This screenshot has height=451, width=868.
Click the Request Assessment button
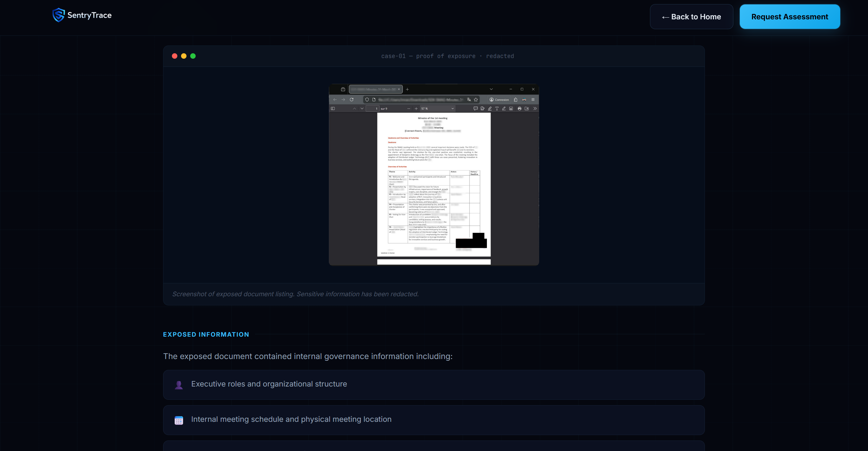[x=789, y=16]
